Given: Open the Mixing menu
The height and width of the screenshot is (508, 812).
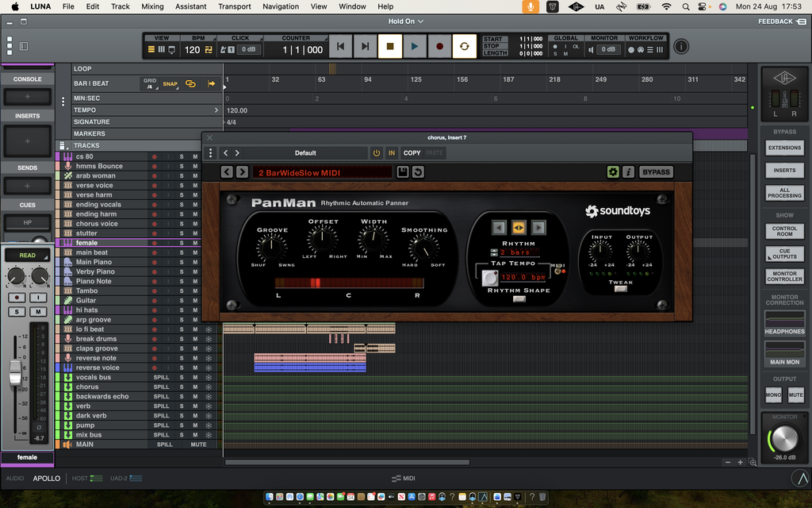Looking at the screenshot, I should pos(152,6).
